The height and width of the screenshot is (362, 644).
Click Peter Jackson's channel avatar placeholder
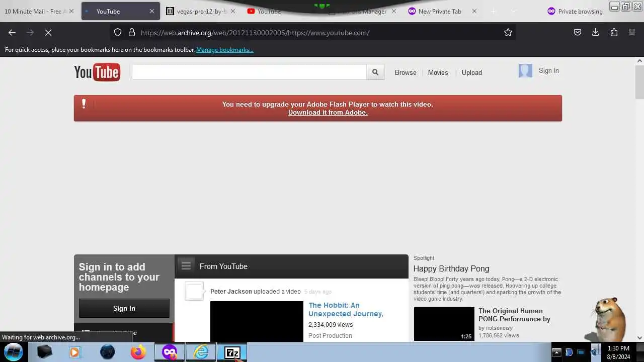click(195, 291)
